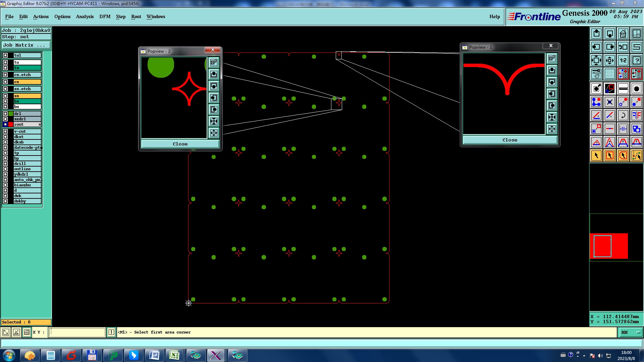
Task: Open the grid display icon
Action: point(609,74)
